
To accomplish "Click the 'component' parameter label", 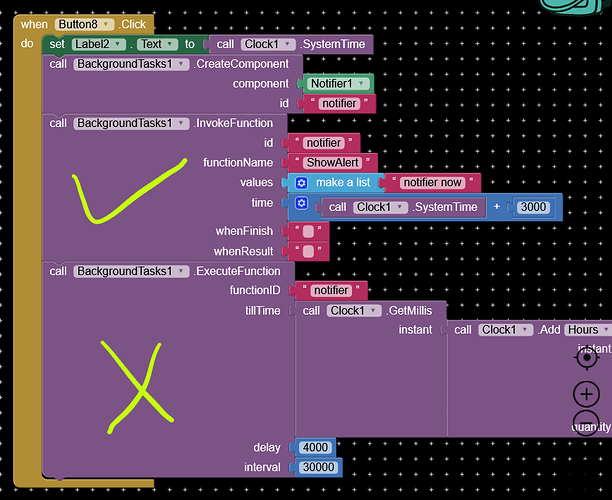I will click(x=260, y=84).
